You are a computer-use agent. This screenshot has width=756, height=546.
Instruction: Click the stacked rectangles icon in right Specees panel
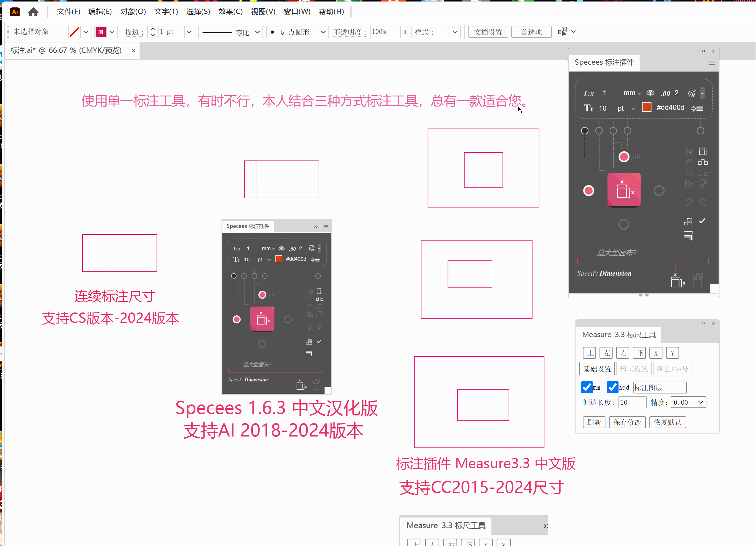click(x=703, y=152)
